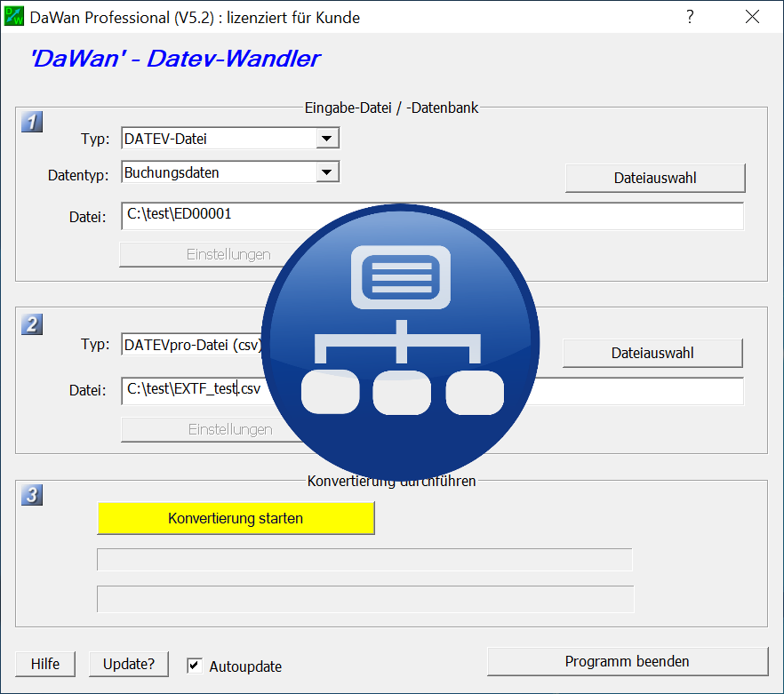Click the lower status bar field
Screen dimensions: 784x694
coord(365,599)
